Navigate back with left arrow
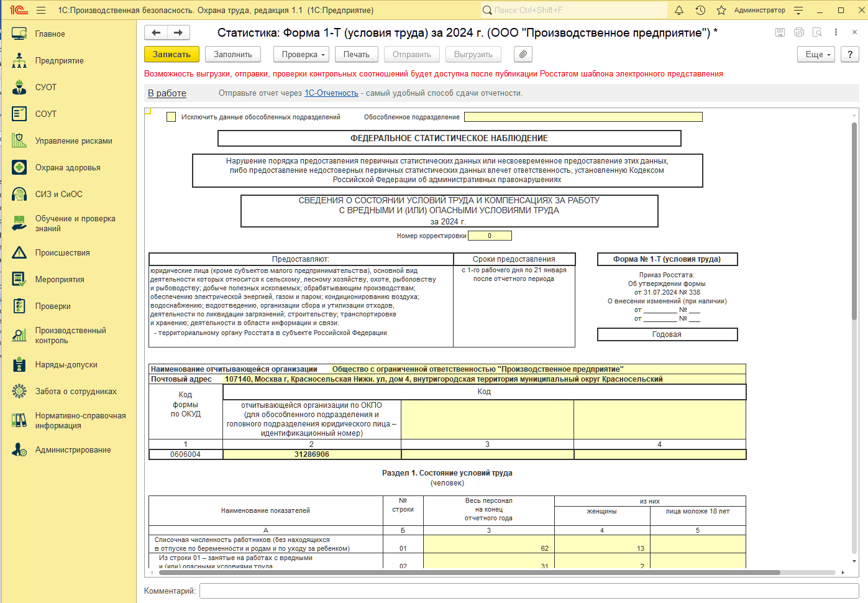868x603 pixels. click(156, 33)
